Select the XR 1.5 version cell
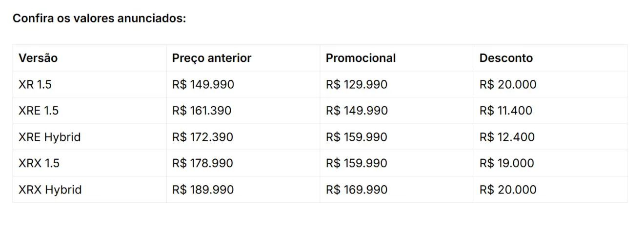644x228 pixels. click(x=89, y=84)
